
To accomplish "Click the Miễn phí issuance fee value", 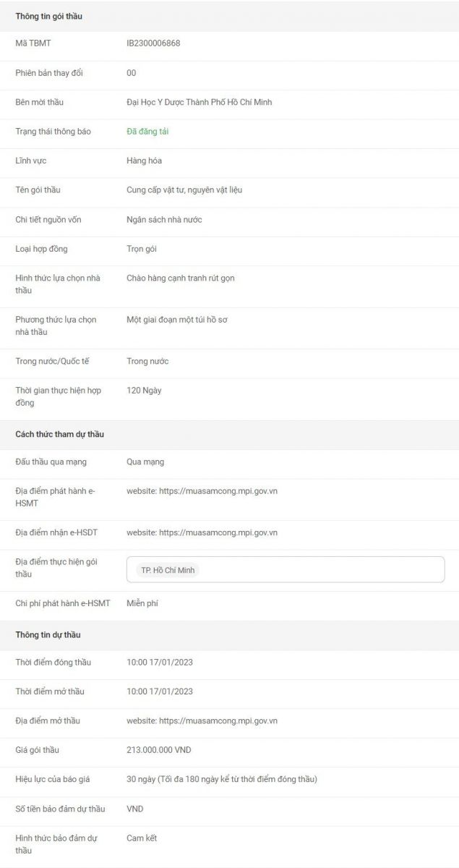I will [142, 603].
